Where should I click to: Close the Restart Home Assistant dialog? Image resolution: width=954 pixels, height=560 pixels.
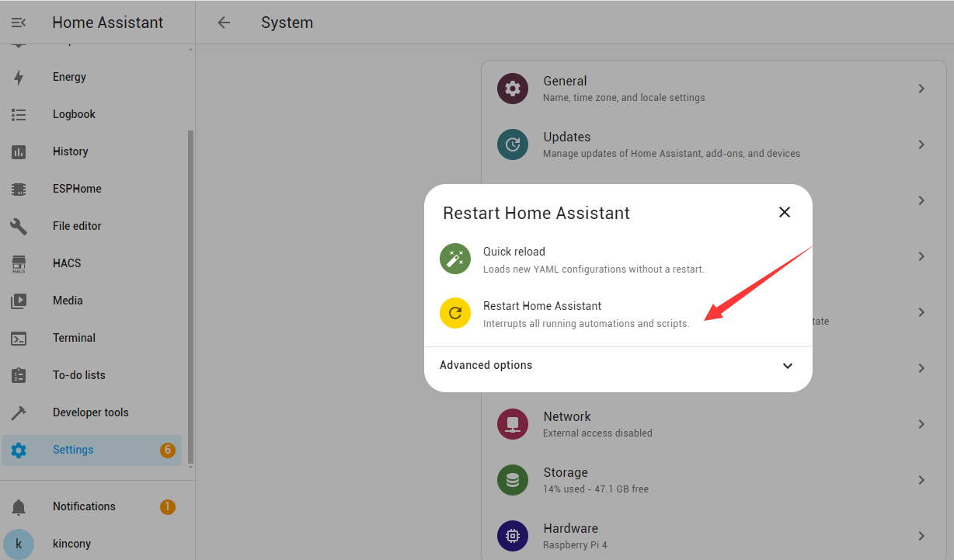coord(785,212)
